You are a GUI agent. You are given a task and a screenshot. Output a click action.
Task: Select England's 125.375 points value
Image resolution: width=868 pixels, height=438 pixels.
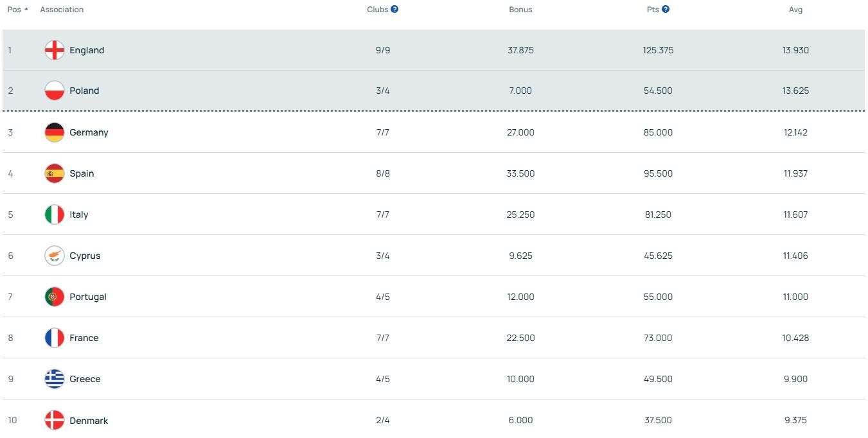pos(658,50)
